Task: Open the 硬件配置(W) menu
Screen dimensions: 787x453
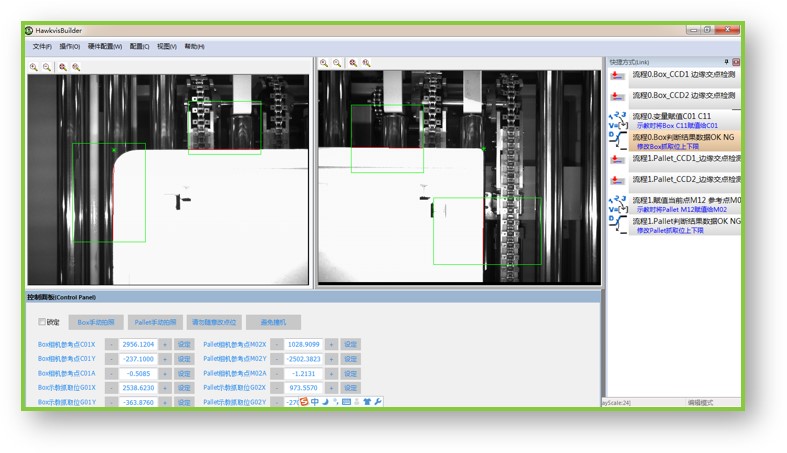Action: (x=105, y=47)
